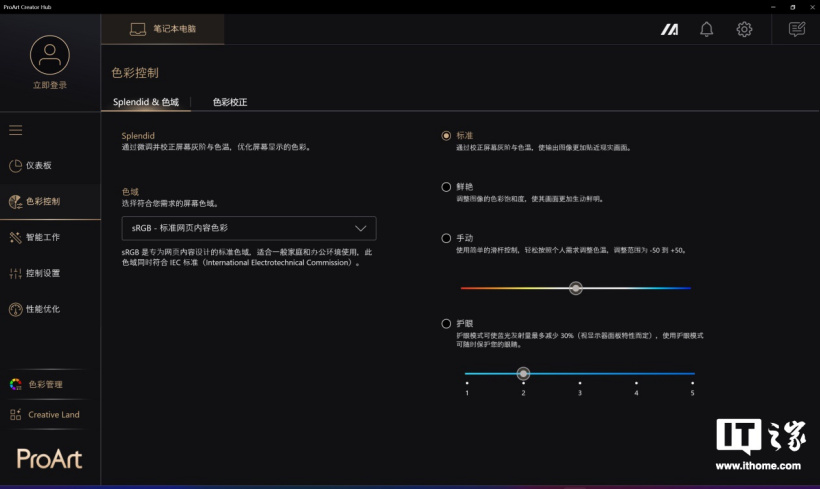Open the notifications bell icon
The image size is (820, 489).
click(706, 29)
